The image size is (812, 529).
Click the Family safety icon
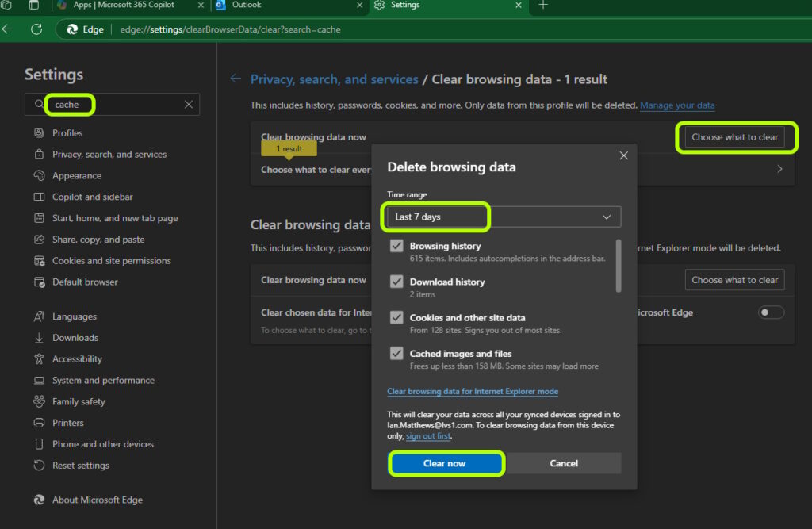39,402
